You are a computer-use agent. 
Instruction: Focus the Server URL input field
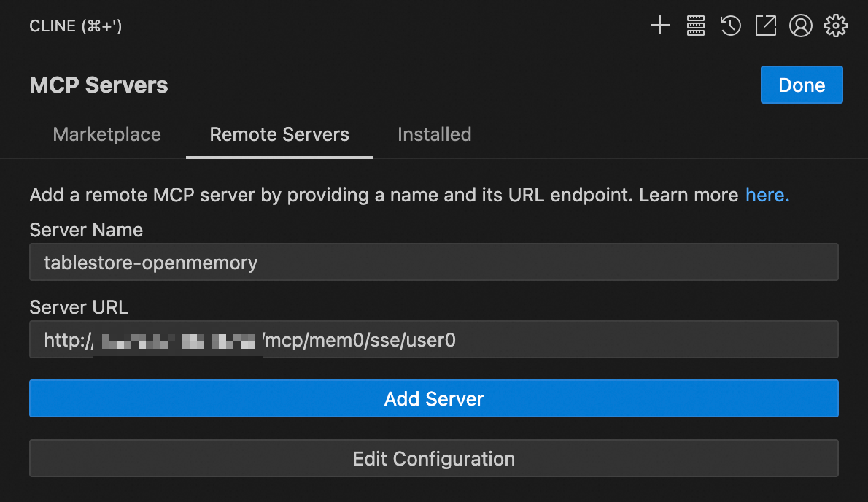[434, 339]
